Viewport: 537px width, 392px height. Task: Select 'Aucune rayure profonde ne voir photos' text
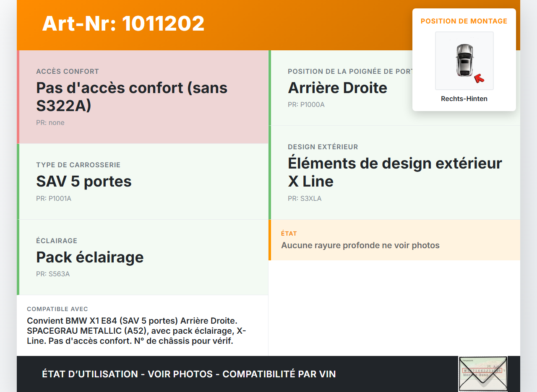tap(360, 245)
